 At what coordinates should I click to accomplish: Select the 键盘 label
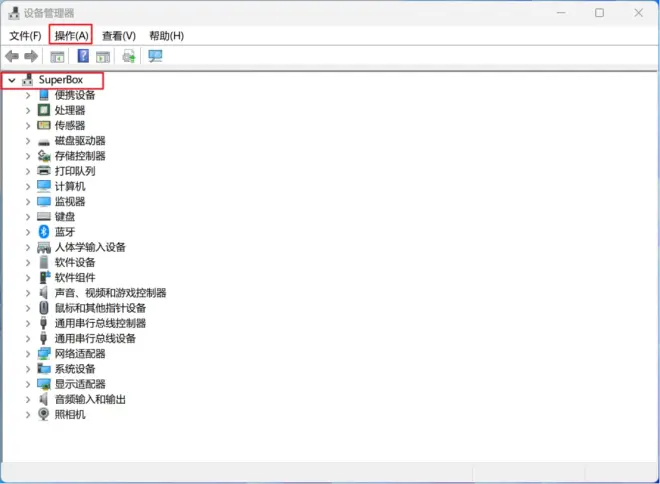tap(65, 216)
